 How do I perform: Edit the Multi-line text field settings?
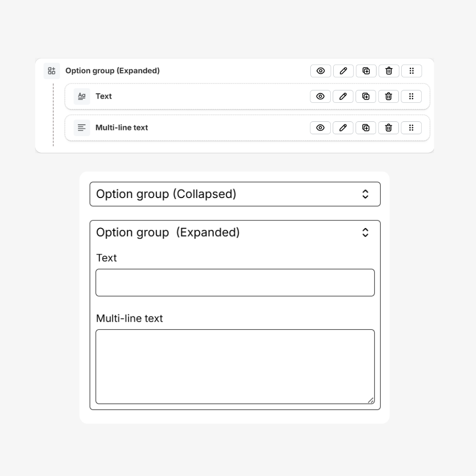pos(343,128)
